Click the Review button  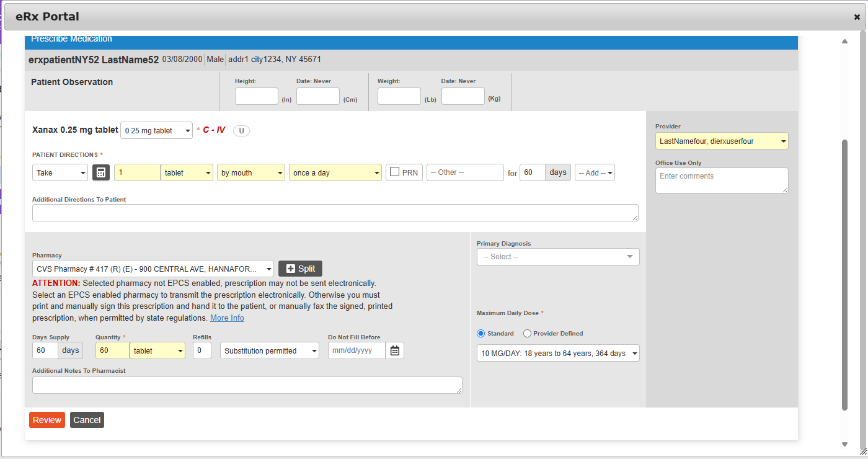[x=46, y=419]
